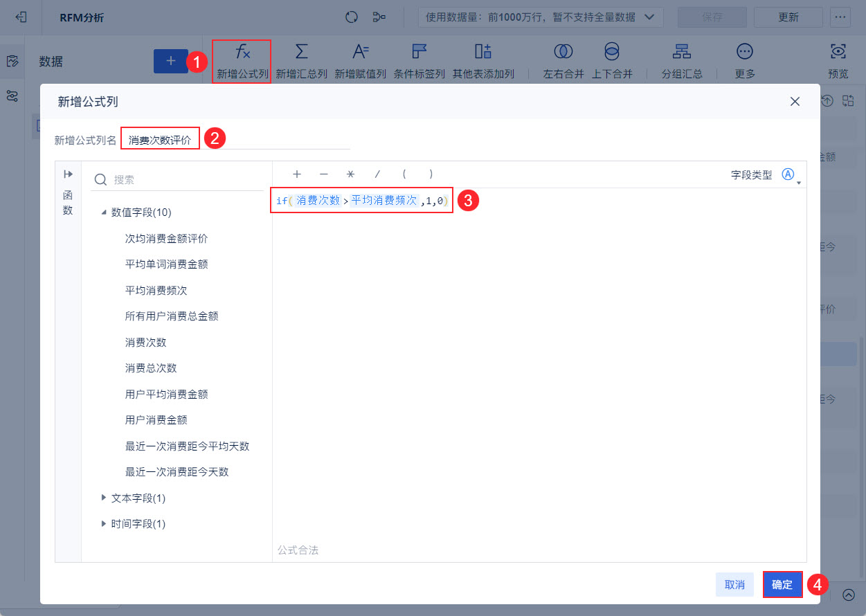Viewport: 866px width, 616px height.
Task: Click the 平均消费频次 token in formula
Action: (x=385, y=200)
